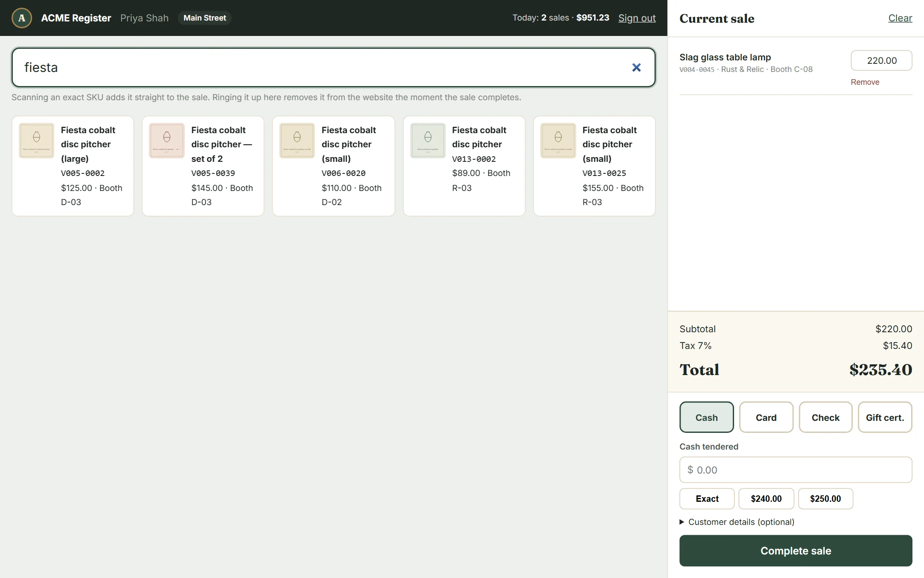Click the Tax 7% amount $15.40
Screen dimensions: 924x578
click(x=897, y=346)
